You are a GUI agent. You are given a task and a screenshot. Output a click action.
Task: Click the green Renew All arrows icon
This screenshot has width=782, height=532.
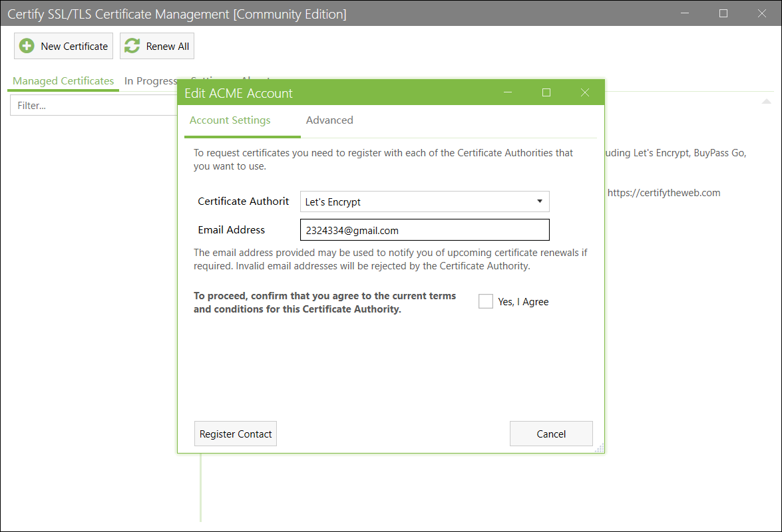[x=132, y=46]
